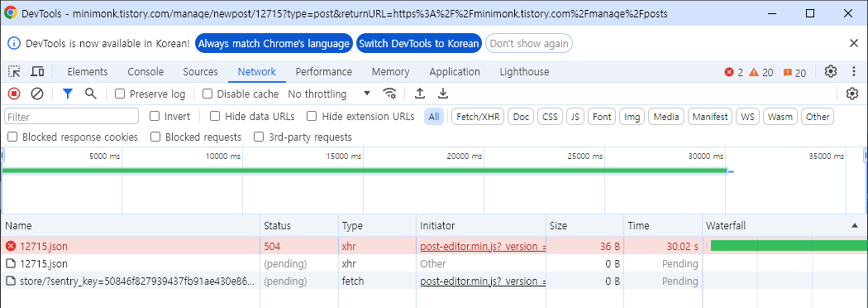Filter by Media requests
This screenshot has height=308, width=868.
(x=666, y=117)
